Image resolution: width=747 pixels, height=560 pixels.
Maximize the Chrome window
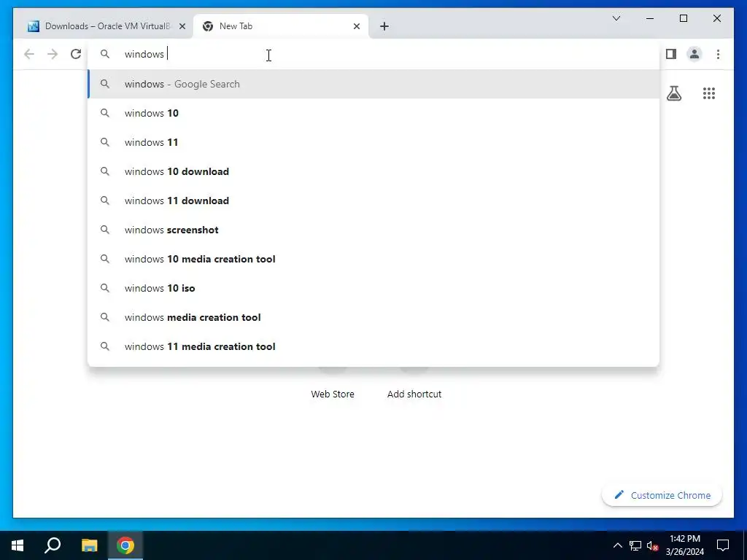click(683, 18)
